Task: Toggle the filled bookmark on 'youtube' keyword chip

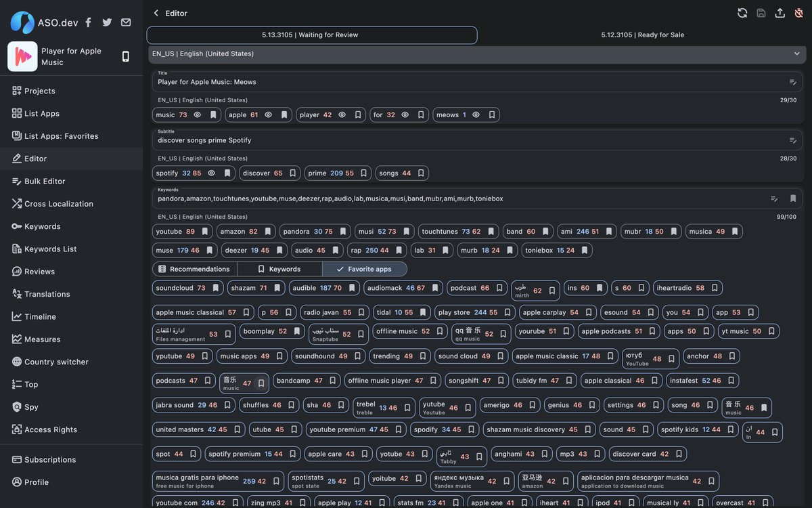Action: pyautogui.click(x=205, y=232)
